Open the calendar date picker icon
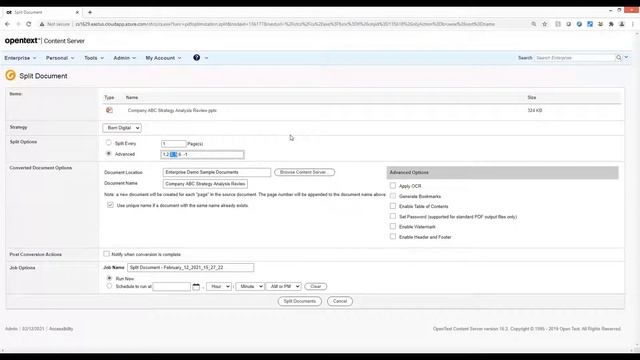The width and height of the screenshot is (640, 360). [196, 287]
